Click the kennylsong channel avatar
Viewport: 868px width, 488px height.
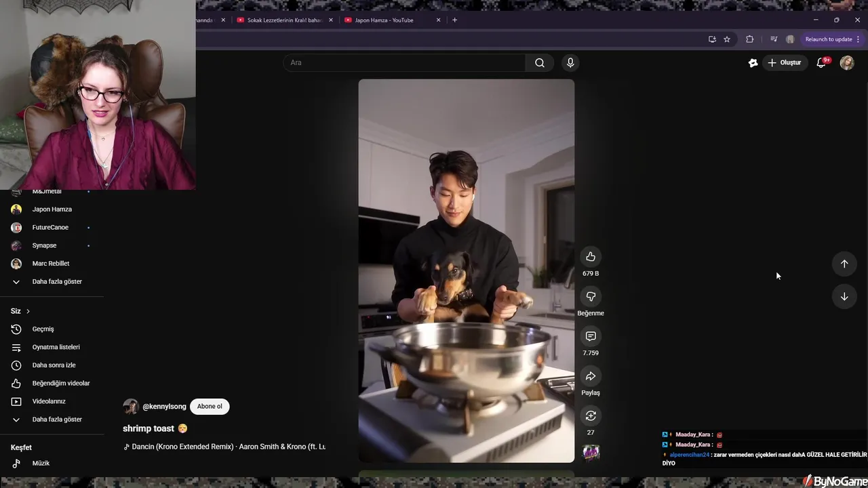point(131,407)
